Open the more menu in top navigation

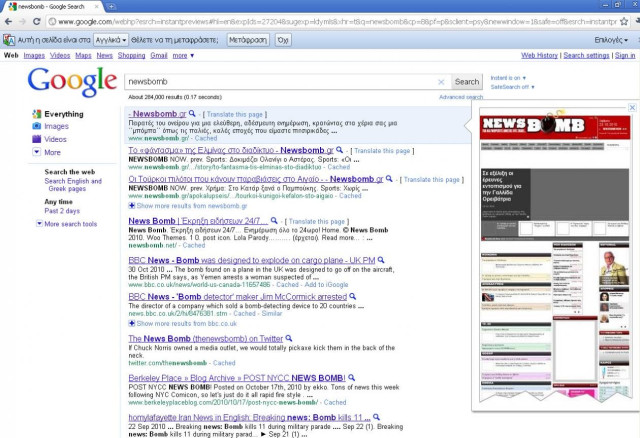tap(183, 56)
